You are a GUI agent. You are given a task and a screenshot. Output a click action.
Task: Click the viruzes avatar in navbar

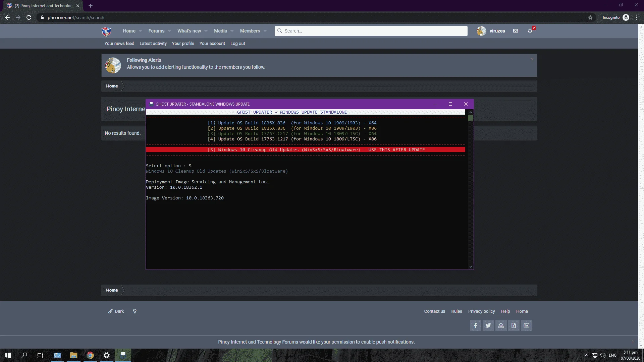pyautogui.click(x=481, y=31)
